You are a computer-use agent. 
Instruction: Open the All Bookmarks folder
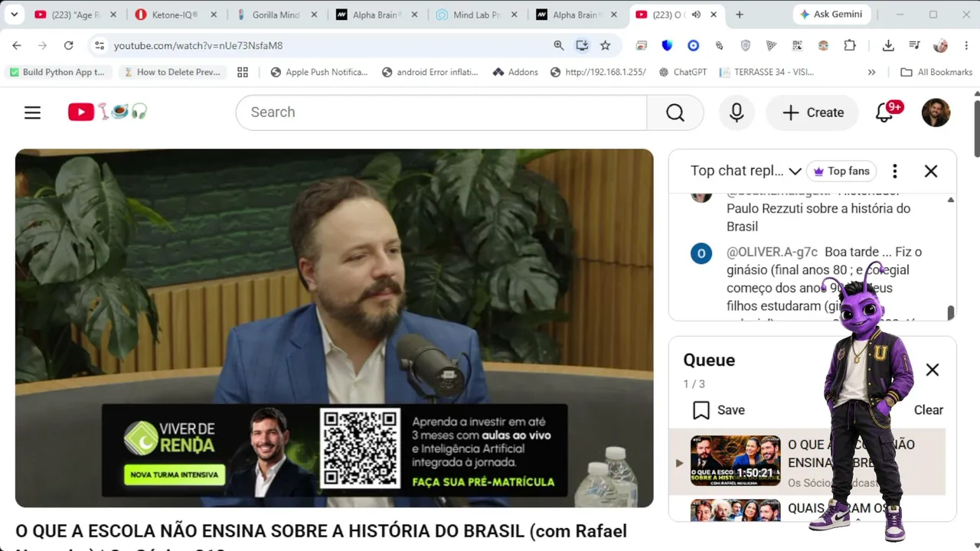coord(936,72)
